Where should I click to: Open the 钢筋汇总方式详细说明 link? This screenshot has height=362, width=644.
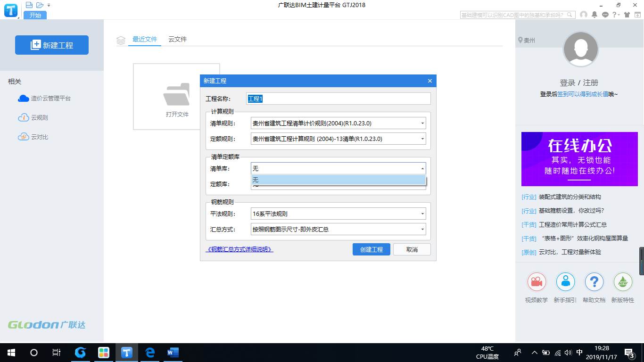239,249
